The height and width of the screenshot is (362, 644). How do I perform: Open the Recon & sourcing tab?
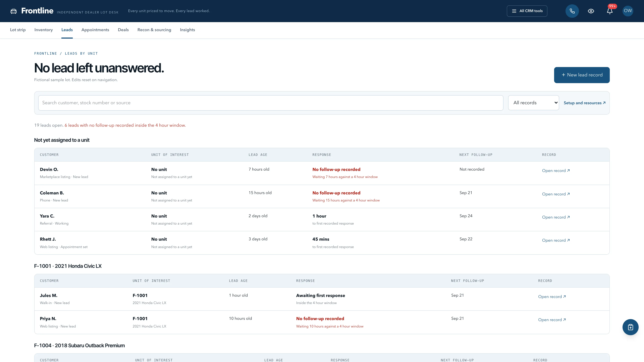tap(154, 30)
